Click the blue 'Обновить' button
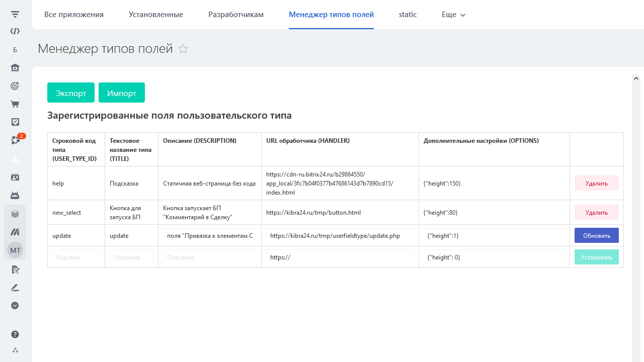Viewport: 644px width, 362px height. coord(596,235)
